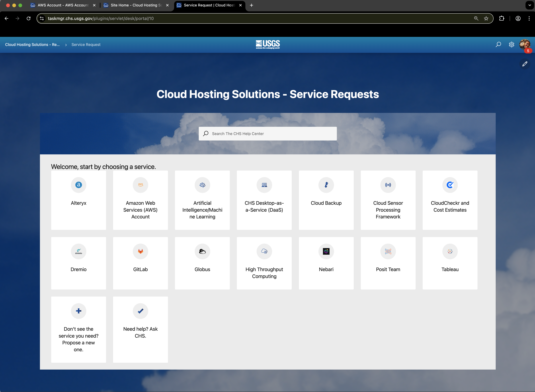Reload the page

(28, 18)
